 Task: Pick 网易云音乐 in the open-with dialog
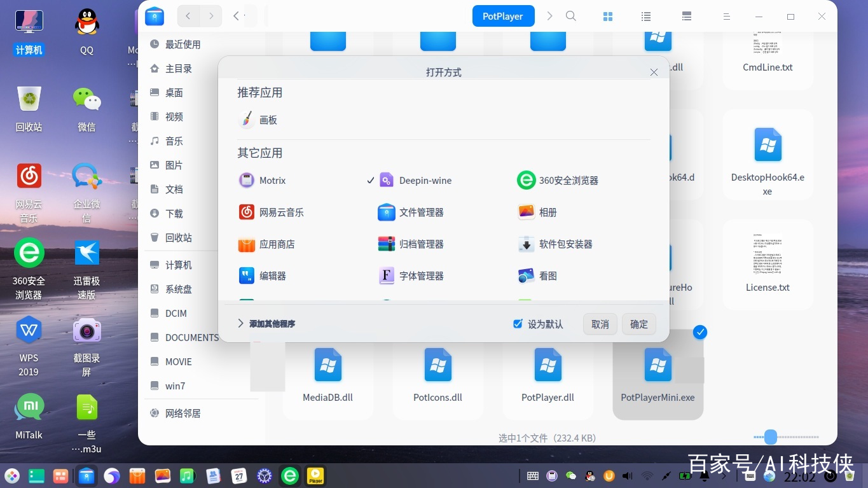tap(272, 213)
